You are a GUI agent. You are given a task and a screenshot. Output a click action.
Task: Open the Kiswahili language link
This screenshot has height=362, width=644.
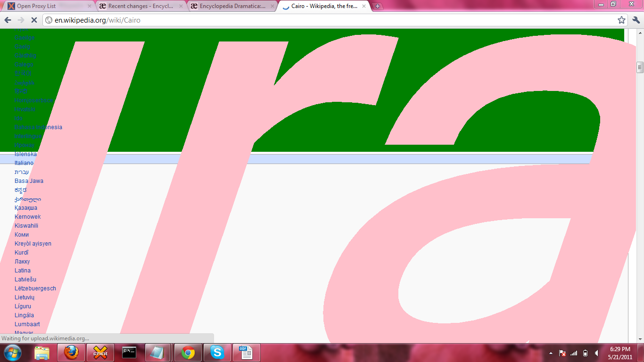[x=26, y=226]
